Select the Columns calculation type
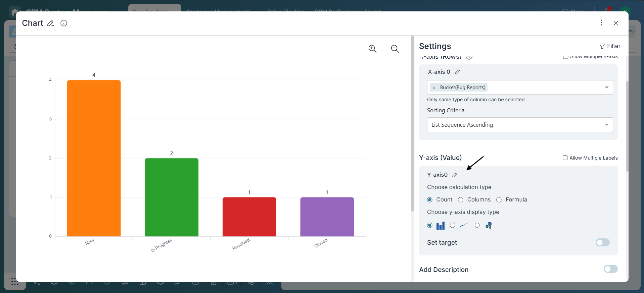Screen dimensions: 644x293 461,200
